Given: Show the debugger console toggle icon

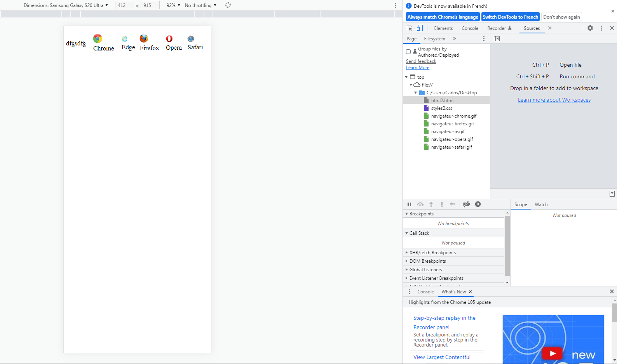Looking at the screenshot, I should coord(612,194).
